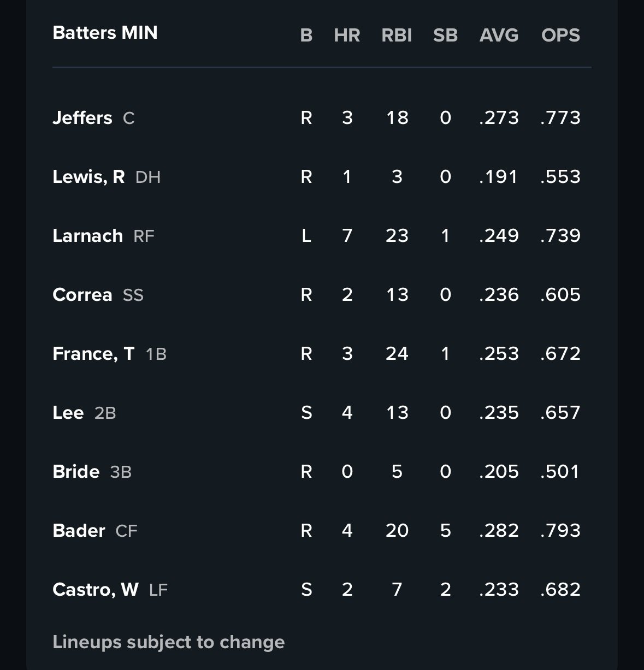This screenshot has width=644, height=670.
Task: Click the Lineups subject to change note
Action: pos(168,642)
